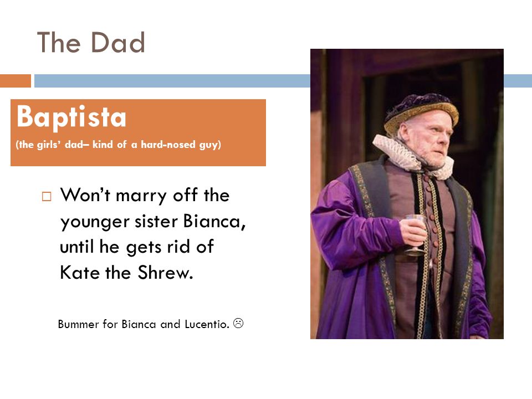Viewport: 532px width, 399px height.
Task: Click the subtitle about the hard-nosed guy
Action: tap(119, 145)
